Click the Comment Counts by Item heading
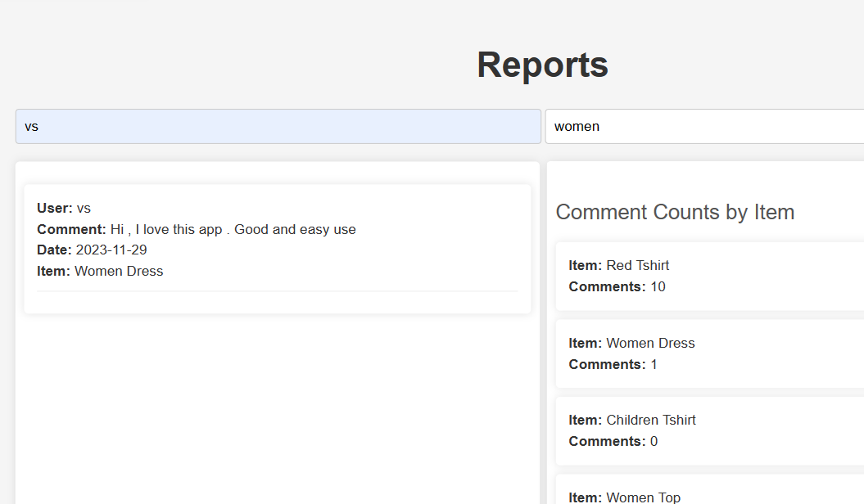The height and width of the screenshot is (504, 864). pyautogui.click(x=675, y=212)
